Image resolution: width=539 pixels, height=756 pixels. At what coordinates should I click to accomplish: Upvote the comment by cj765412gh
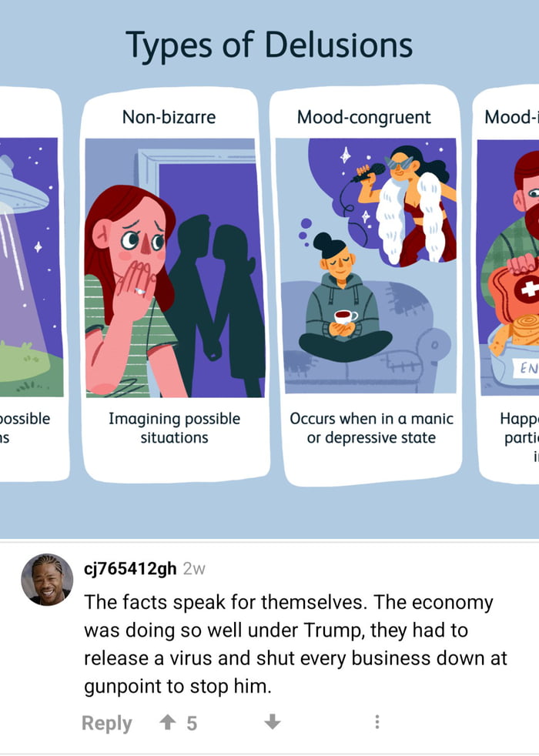pos(167,722)
